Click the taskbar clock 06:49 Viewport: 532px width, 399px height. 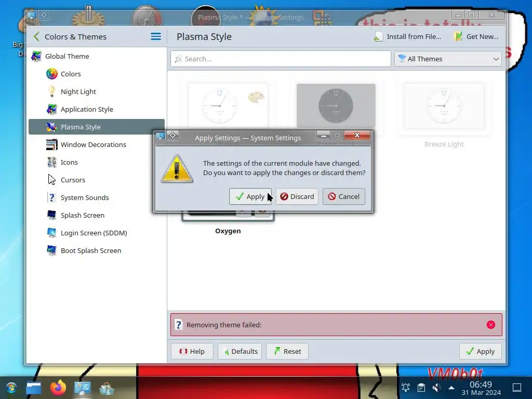tap(481, 384)
